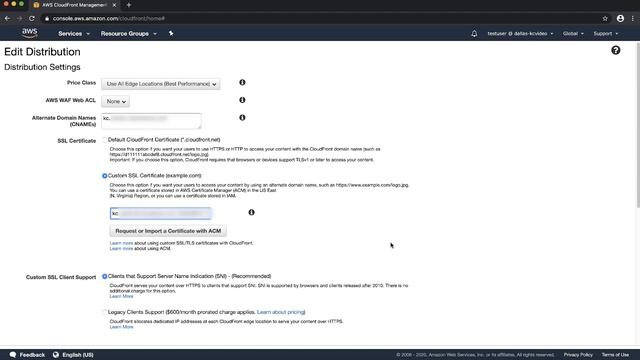This screenshot has width=640, height=360.
Task: Open the pin shortcuts icon in navbar
Action: 171,33
